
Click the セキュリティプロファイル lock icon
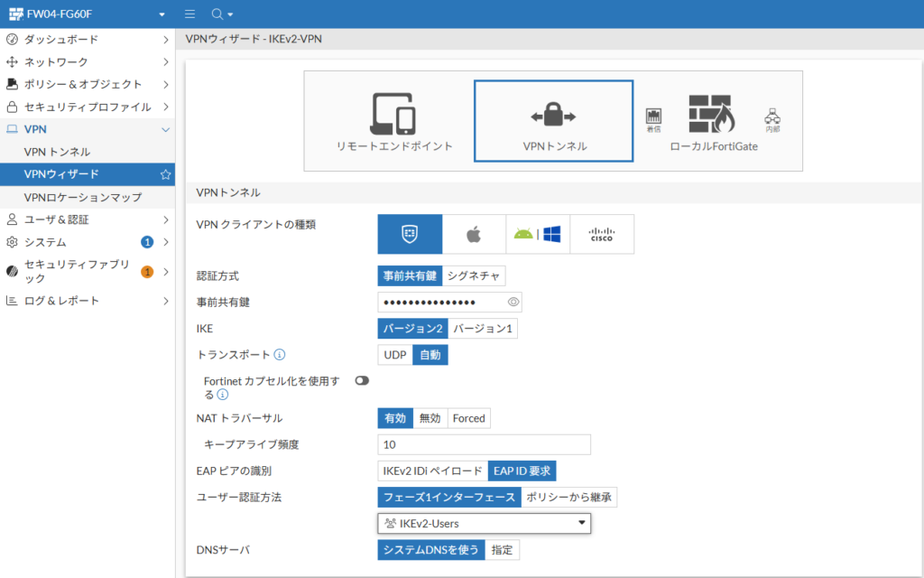pyautogui.click(x=12, y=107)
